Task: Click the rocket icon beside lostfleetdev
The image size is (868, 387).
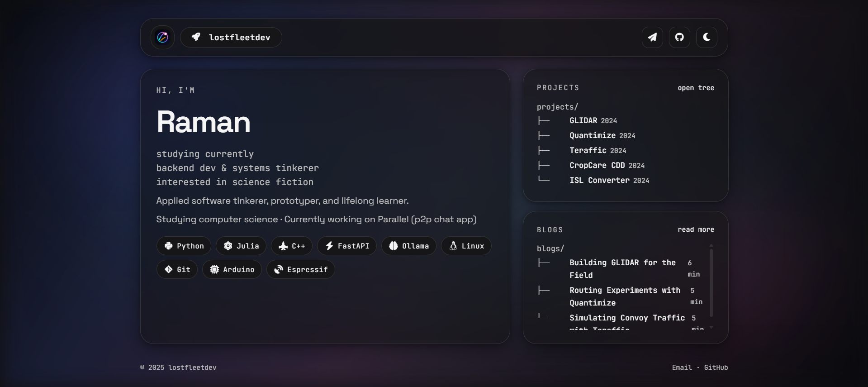Action: point(196,37)
